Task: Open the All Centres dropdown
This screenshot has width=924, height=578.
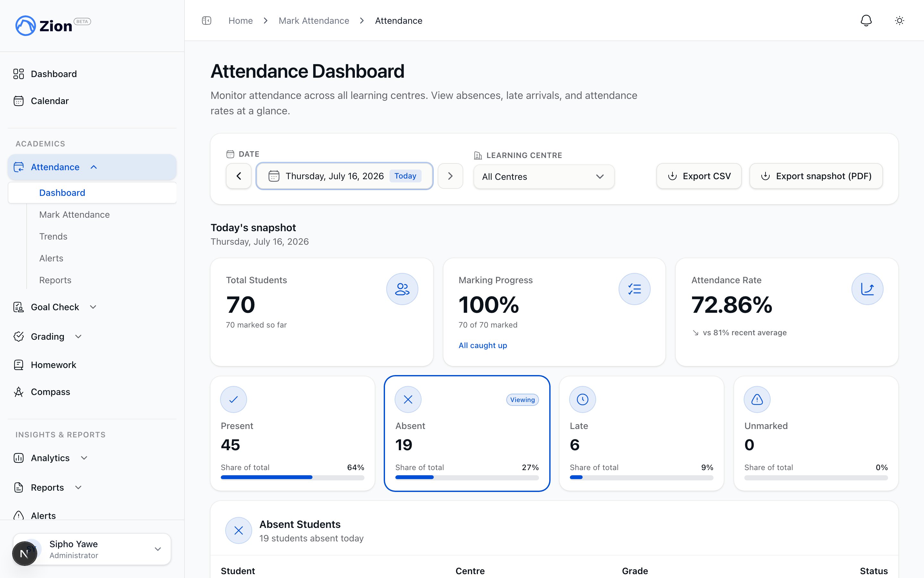Action: [x=544, y=177]
